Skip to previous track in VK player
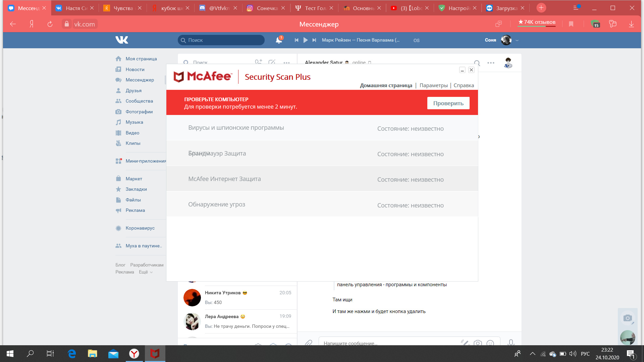This screenshot has width=644, height=362. point(296,40)
